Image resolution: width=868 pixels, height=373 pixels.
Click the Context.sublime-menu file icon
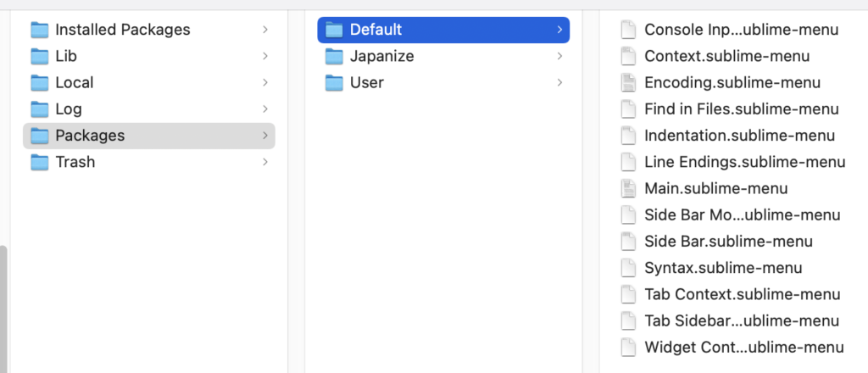pos(628,56)
